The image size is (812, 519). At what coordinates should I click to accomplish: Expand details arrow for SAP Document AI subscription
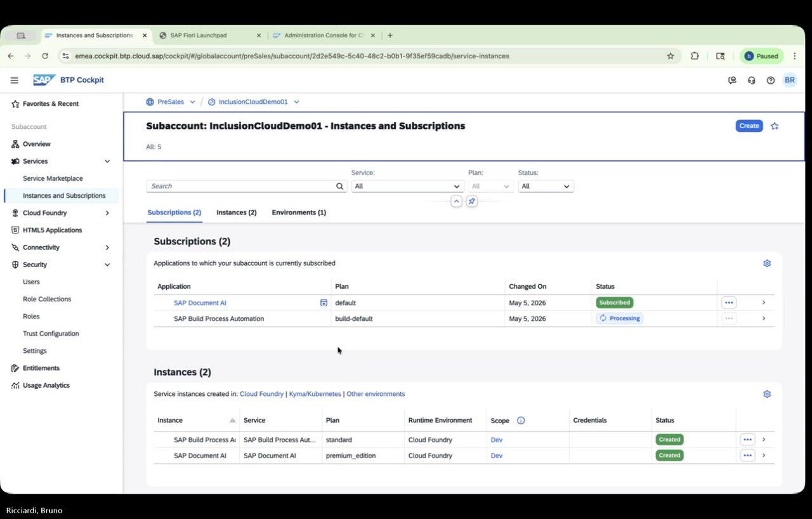tap(764, 303)
